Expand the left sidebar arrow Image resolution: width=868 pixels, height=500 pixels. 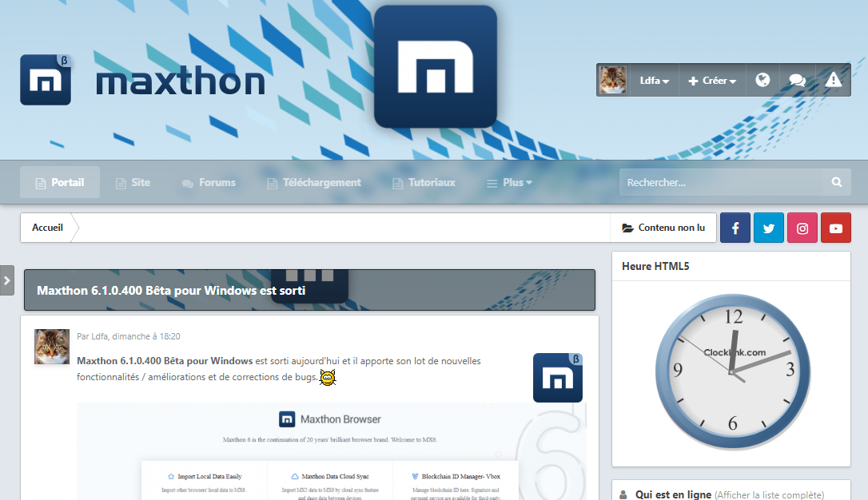tap(7, 280)
